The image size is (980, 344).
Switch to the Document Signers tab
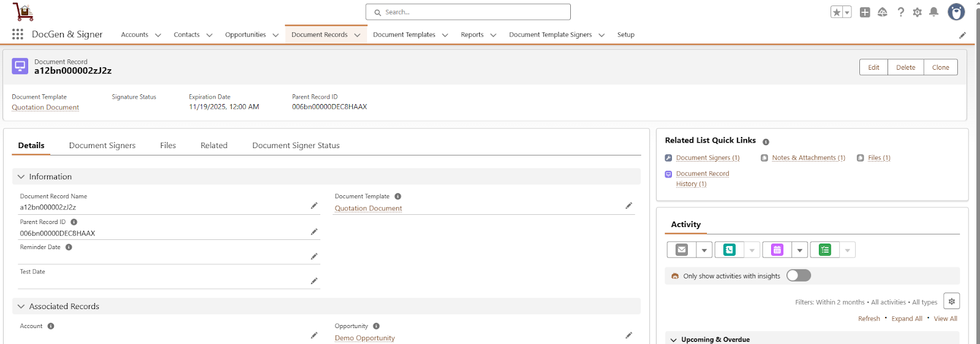pos(102,146)
